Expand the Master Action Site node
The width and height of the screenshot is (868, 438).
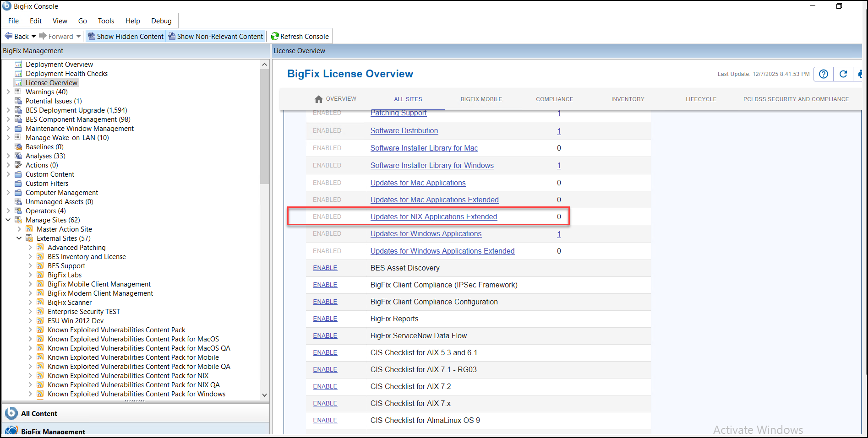[19, 229]
